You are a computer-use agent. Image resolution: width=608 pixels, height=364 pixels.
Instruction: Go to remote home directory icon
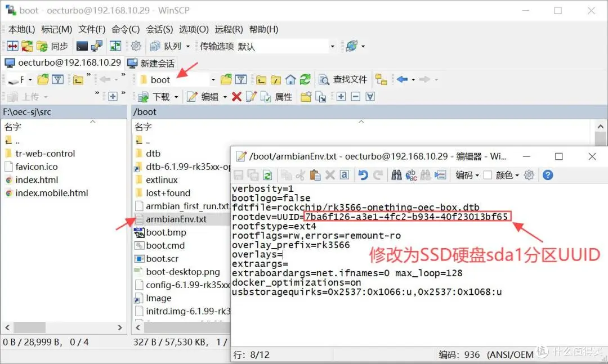coord(290,79)
